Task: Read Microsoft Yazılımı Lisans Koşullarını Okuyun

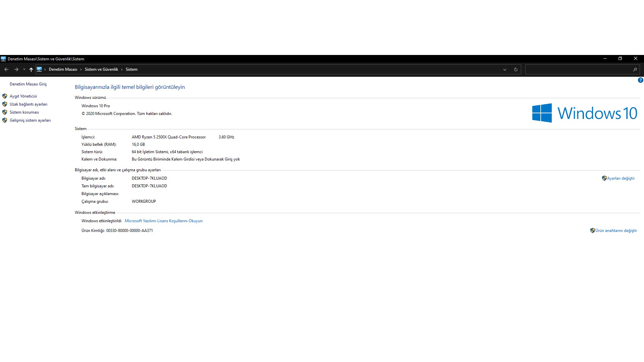Action: tap(163, 221)
